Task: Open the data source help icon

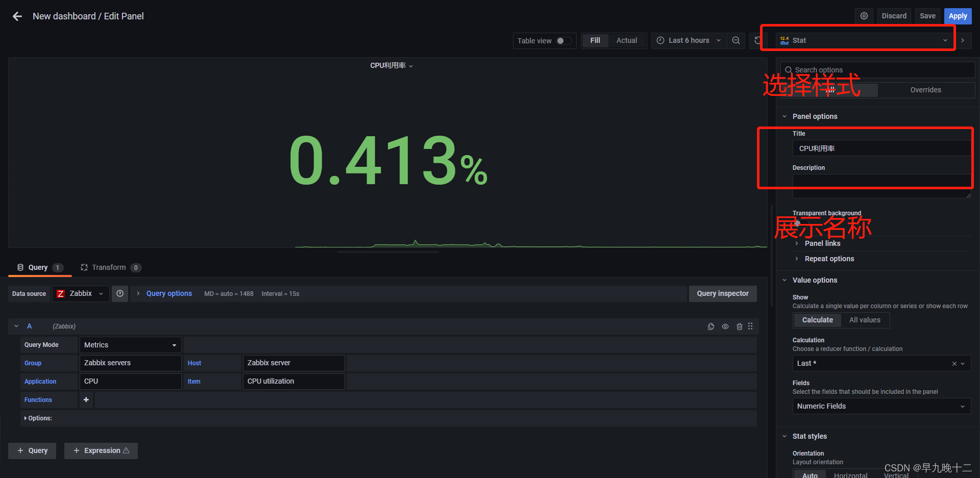Action: click(120, 293)
